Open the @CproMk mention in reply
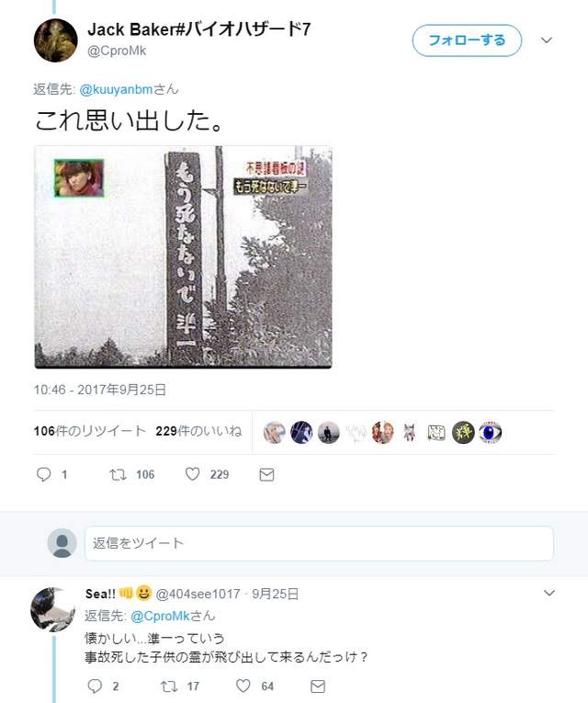The height and width of the screenshot is (703, 588). (x=161, y=616)
